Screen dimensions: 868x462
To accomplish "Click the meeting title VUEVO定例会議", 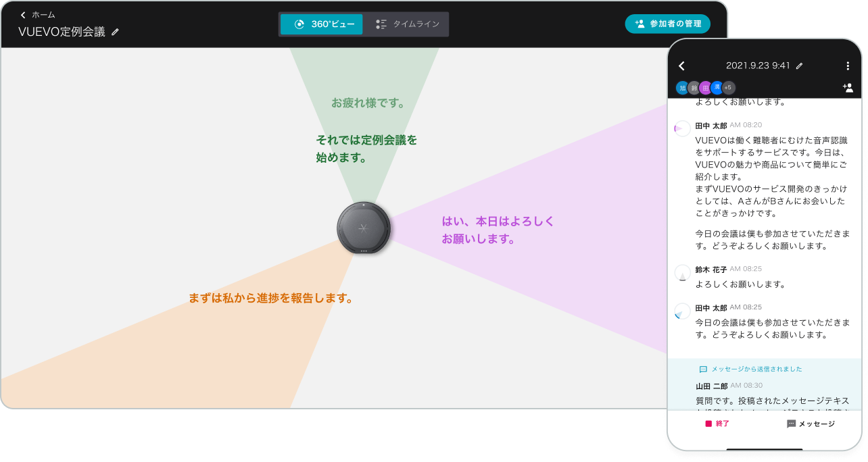I will 62,32.
